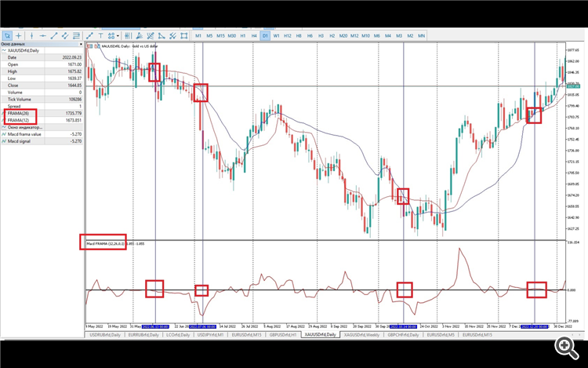
Task: Choose the M6 timeframe button
Action: click(377, 35)
